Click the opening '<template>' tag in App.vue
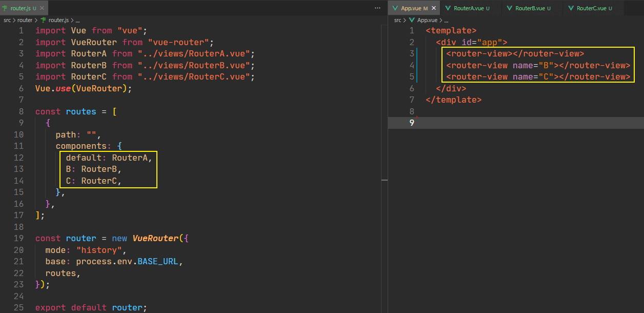The image size is (644, 313). point(451,31)
